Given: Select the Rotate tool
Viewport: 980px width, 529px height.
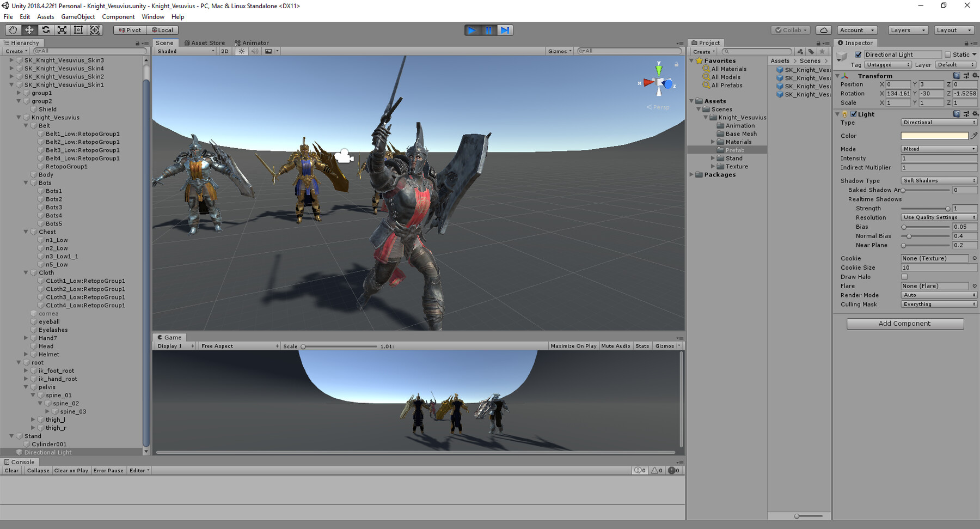Looking at the screenshot, I should coord(46,30).
